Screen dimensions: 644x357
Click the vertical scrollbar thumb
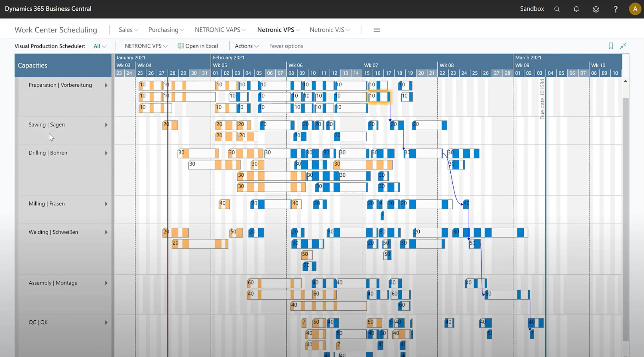point(626,219)
